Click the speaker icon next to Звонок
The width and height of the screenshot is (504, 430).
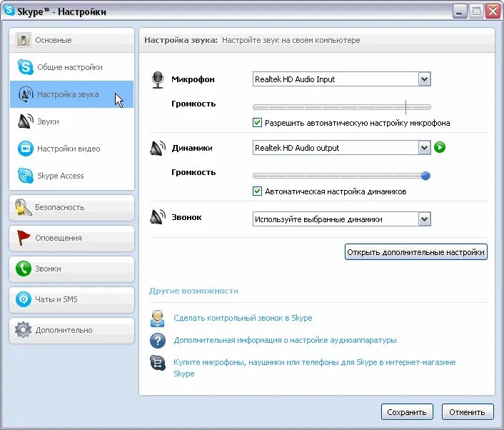pyautogui.click(x=158, y=216)
